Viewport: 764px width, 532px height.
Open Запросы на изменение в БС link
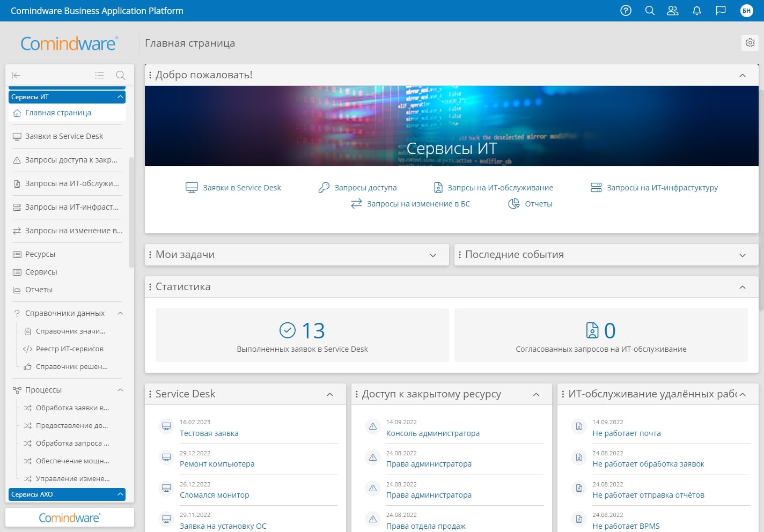(410, 204)
